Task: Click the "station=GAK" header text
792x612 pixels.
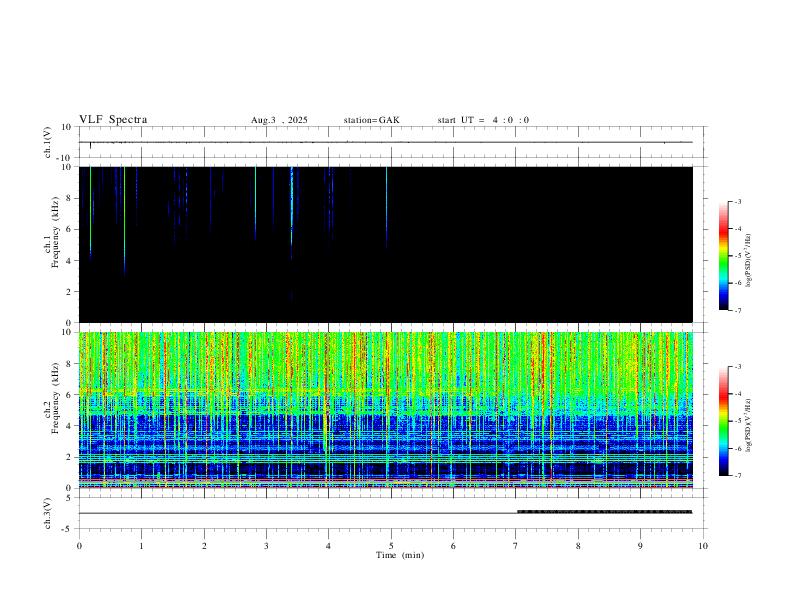Action: click(371, 120)
